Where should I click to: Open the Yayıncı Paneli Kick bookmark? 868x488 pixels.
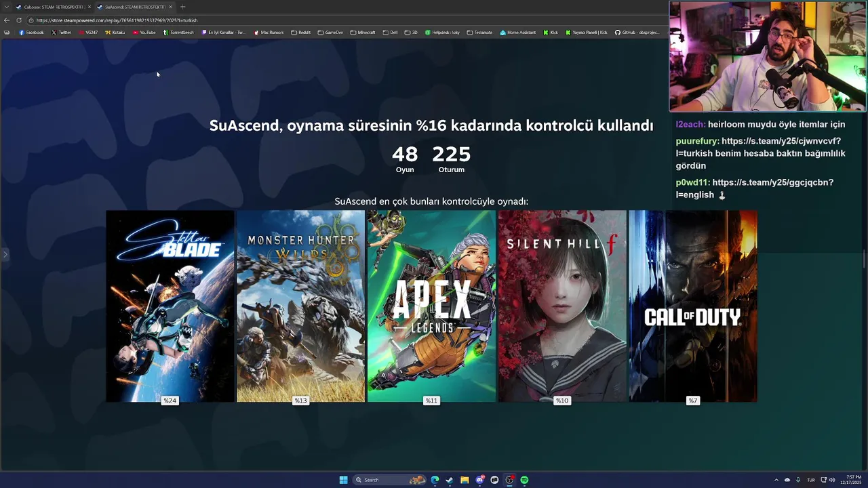(x=587, y=33)
